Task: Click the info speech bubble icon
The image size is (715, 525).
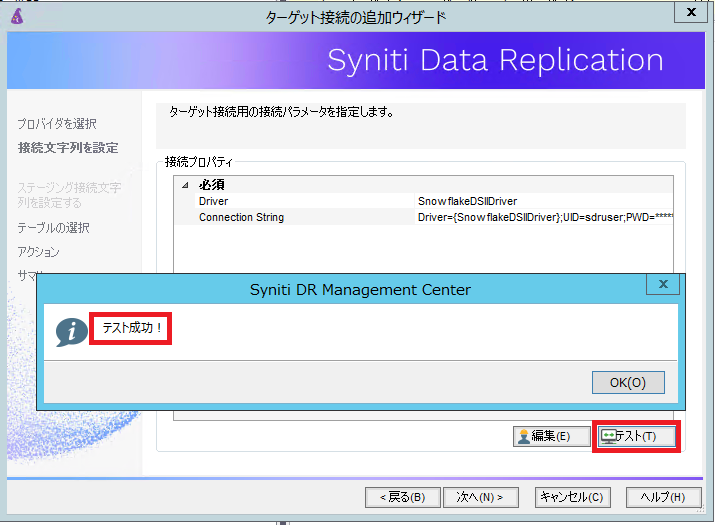Action: point(72,332)
